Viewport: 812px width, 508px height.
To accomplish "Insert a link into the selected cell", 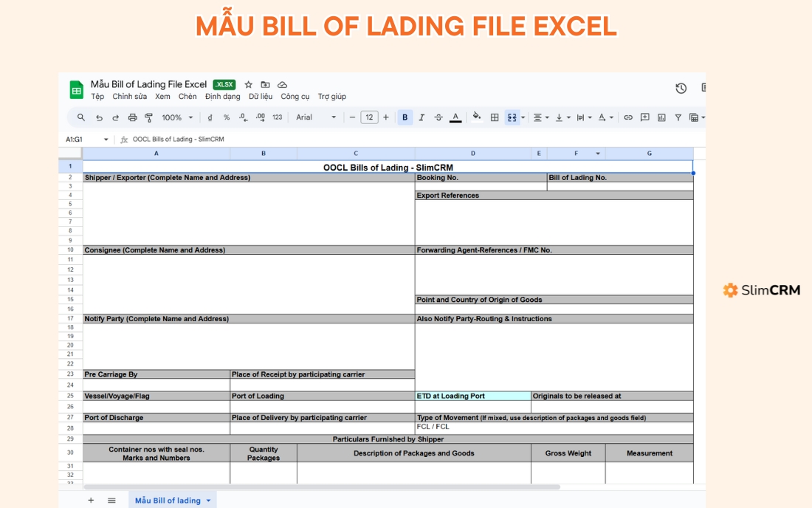I will [x=628, y=117].
